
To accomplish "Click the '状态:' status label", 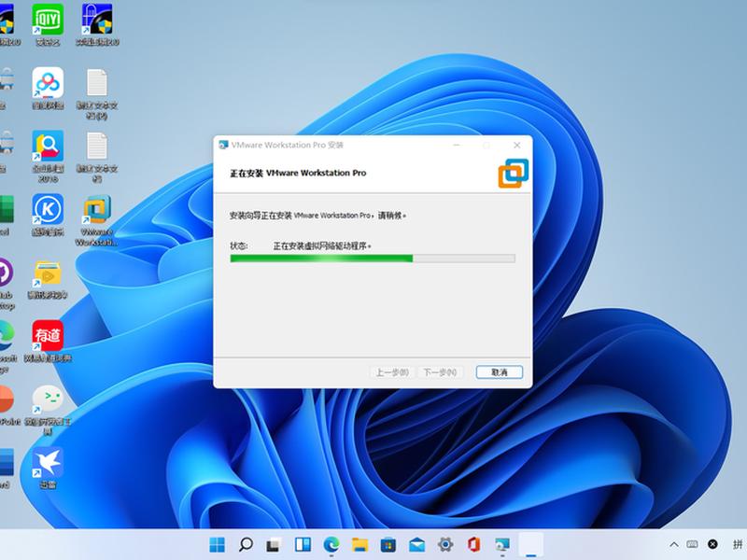I will tap(239, 245).
